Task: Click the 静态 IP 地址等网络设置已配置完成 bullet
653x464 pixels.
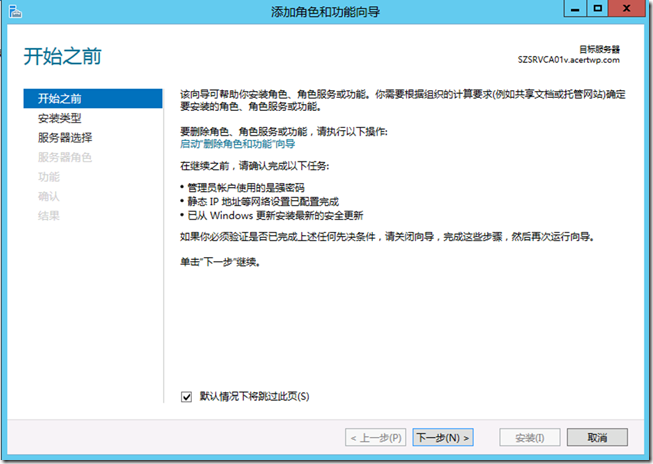Action: point(263,202)
